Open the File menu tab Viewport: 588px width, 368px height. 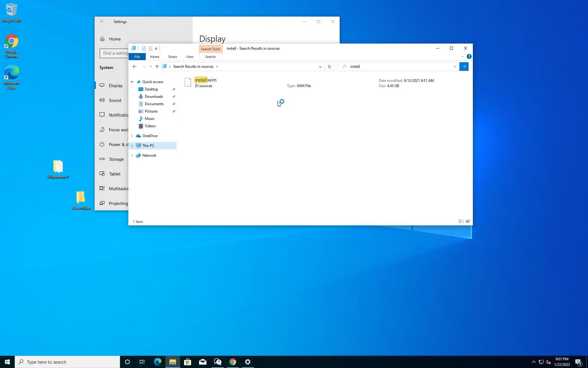[137, 57]
